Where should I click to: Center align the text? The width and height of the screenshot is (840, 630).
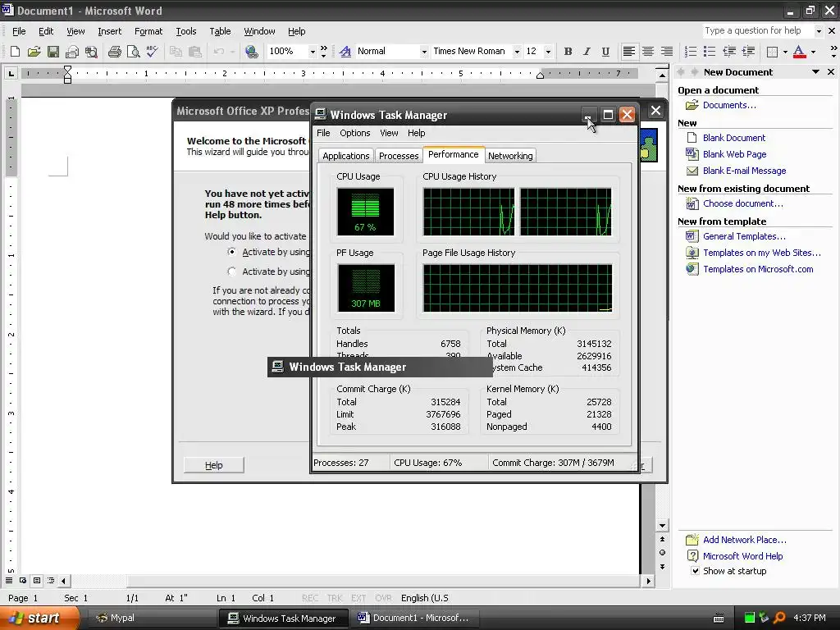pyautogui.click(x=648, y=52)
